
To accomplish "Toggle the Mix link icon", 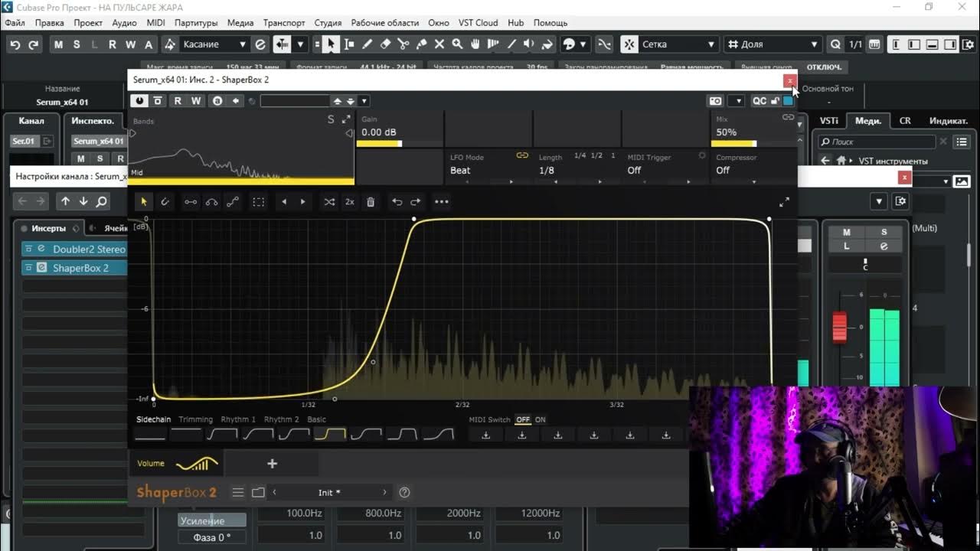I will pyautogui.click(x=788, y=117).
